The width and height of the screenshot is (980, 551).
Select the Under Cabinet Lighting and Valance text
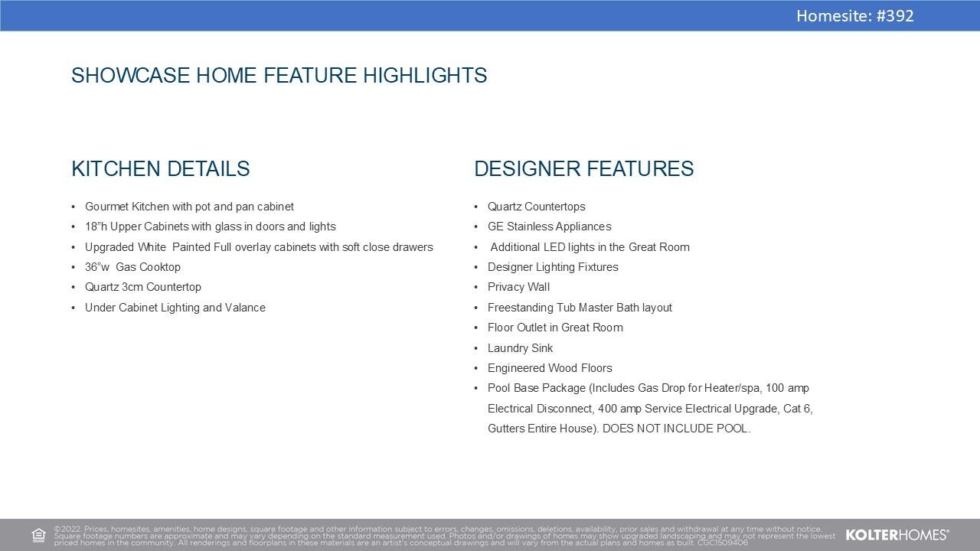[x=175, y=307]
